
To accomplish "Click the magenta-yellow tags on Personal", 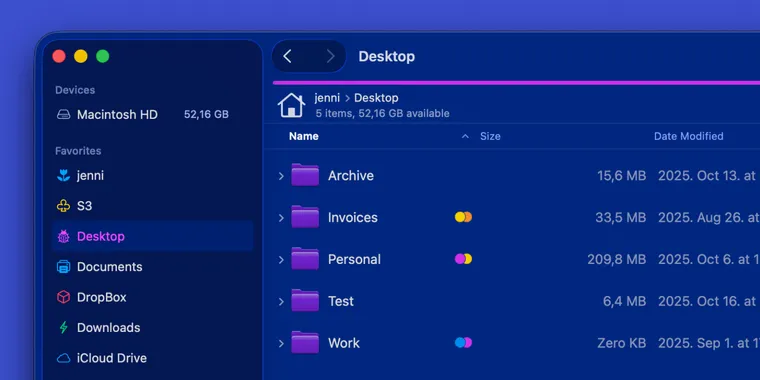I will (x=463, y=259).
